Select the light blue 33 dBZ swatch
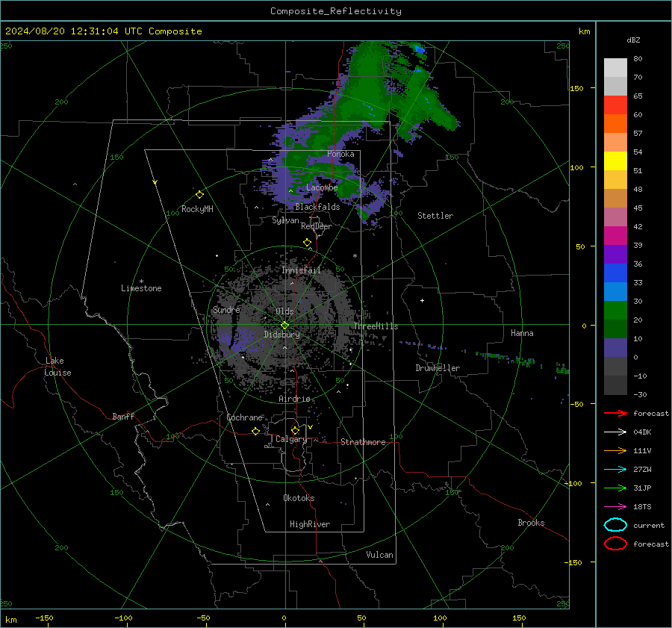672x628 pixels. point(615,291)
